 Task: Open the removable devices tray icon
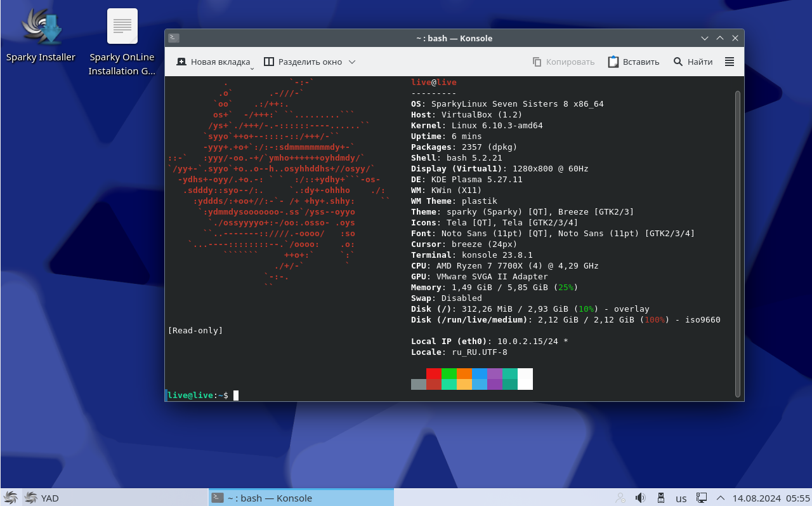[x=660, y=498]
